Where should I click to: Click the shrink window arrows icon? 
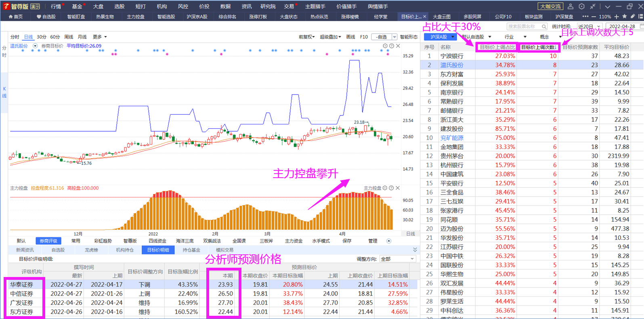pos(592,6)
